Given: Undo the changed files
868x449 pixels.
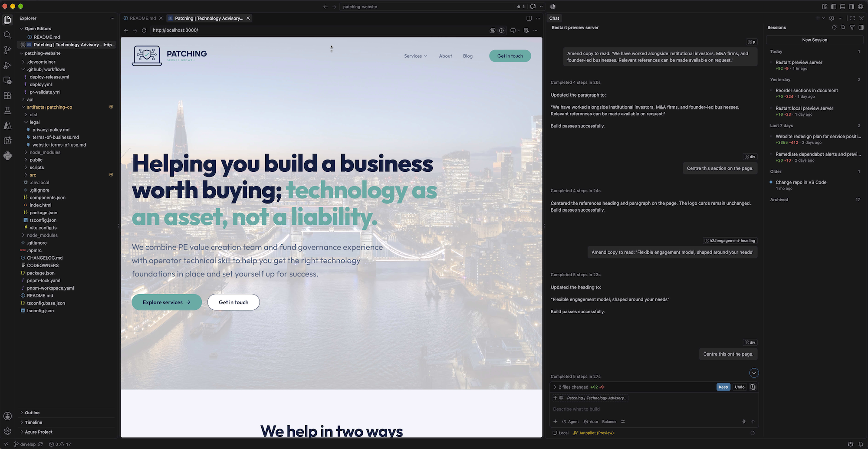Looking at the screenshot, I should (740, 387).
